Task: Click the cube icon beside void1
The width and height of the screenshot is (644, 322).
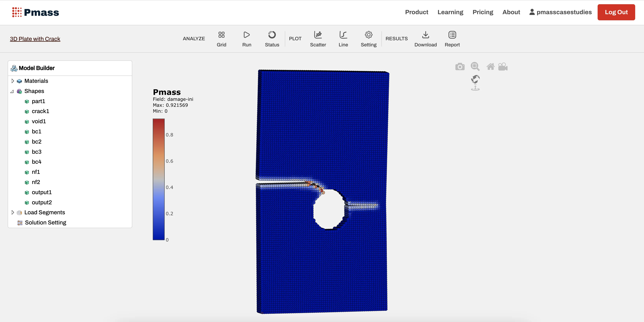Action: coord(27,122)
